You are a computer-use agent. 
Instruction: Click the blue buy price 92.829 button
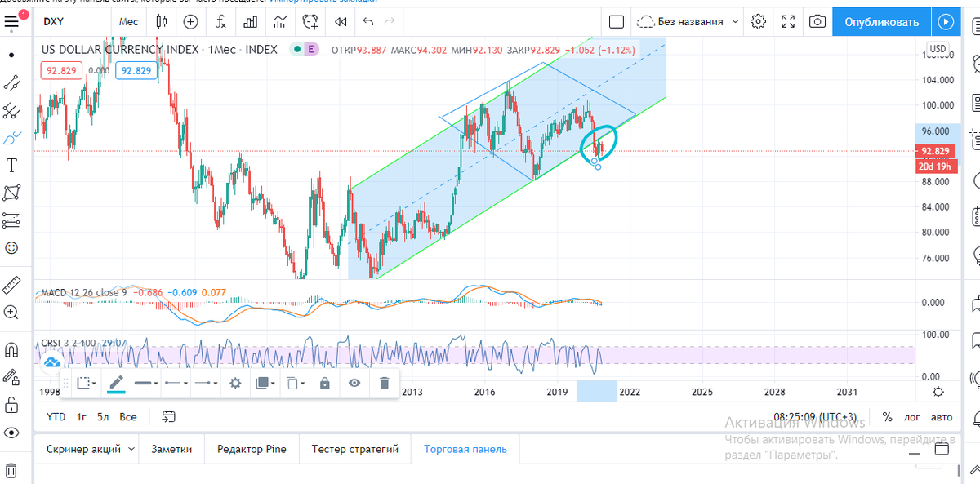(135, 71)
